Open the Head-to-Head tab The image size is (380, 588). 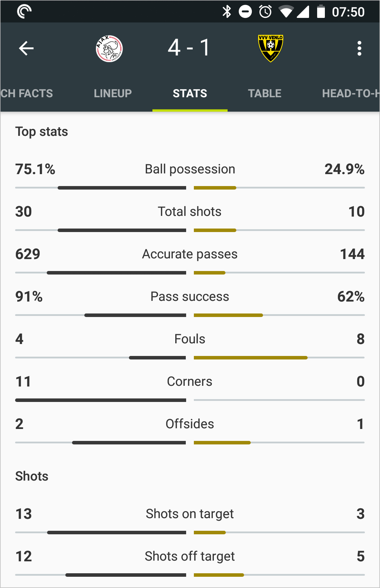coord(351,93)
